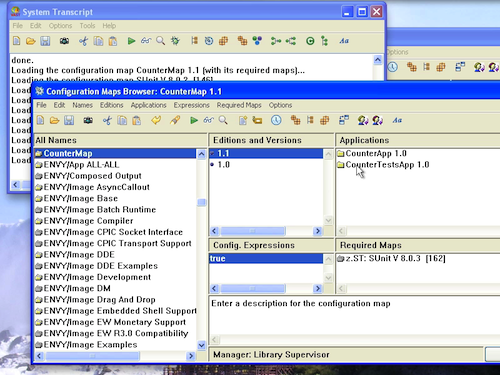The image size is (500, 375).
Task: Select ENVY/App ALL-ALL entry
Action: pos(115,165)
